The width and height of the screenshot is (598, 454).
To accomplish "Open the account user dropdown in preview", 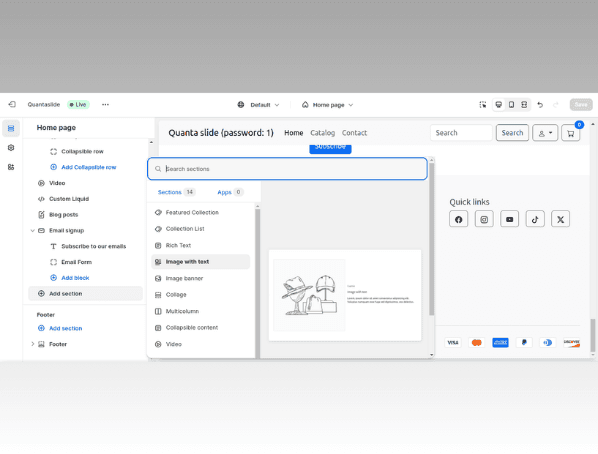I will point(545,133).
